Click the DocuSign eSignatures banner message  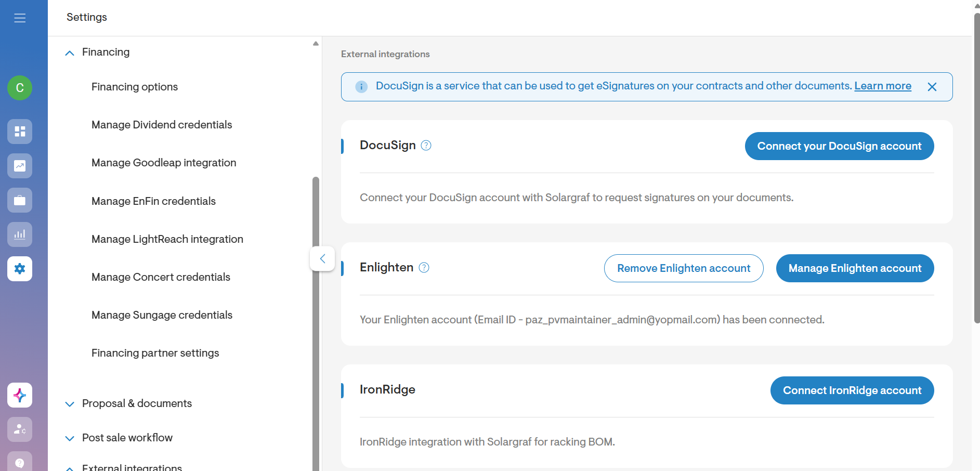[x=614, y=86]
